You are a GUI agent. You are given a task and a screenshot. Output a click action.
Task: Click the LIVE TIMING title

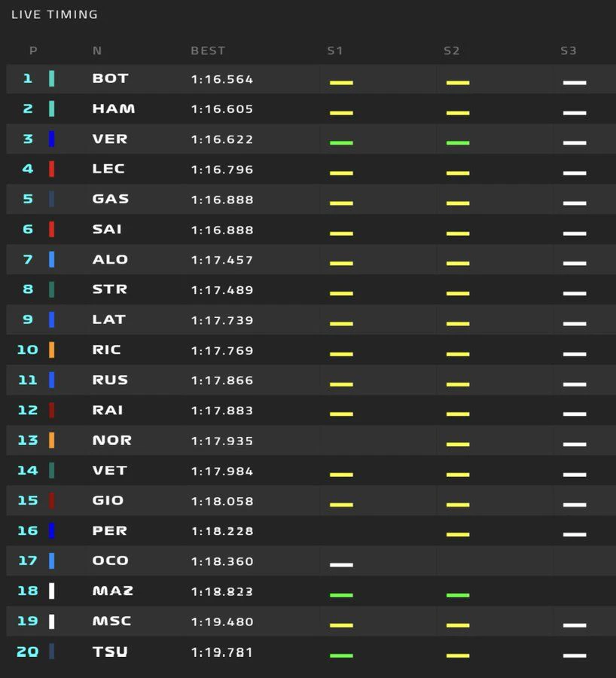point(54,14)
